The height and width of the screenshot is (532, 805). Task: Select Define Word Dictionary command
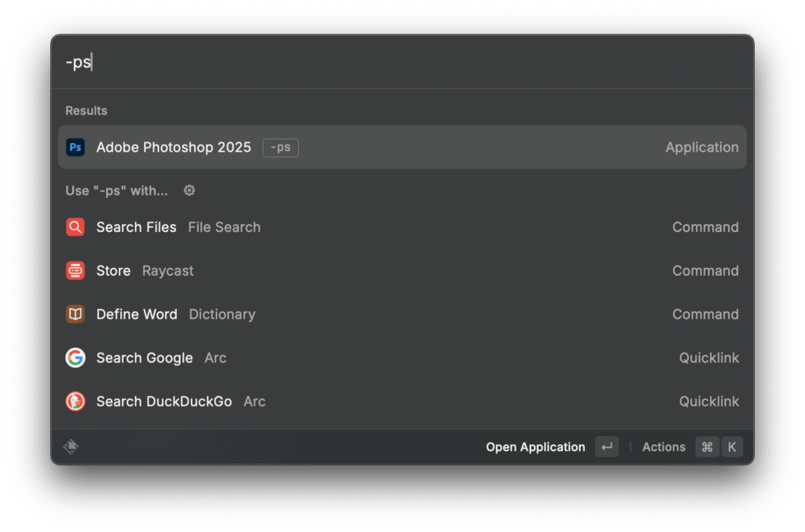[x=402, y=314]
